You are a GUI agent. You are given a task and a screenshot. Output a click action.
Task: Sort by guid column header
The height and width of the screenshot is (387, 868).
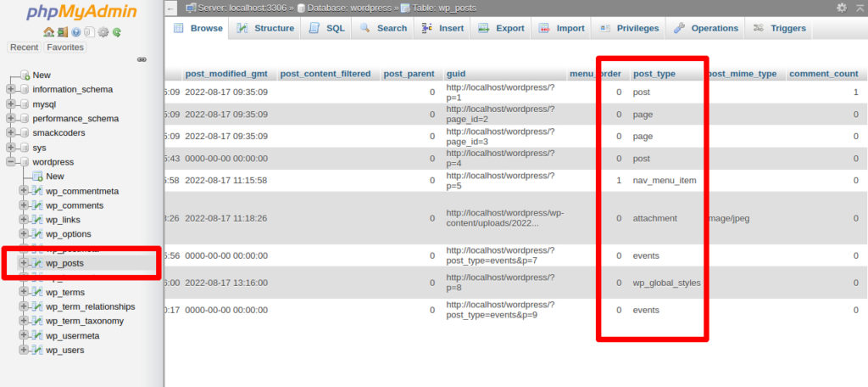click(x=455, y=74)
